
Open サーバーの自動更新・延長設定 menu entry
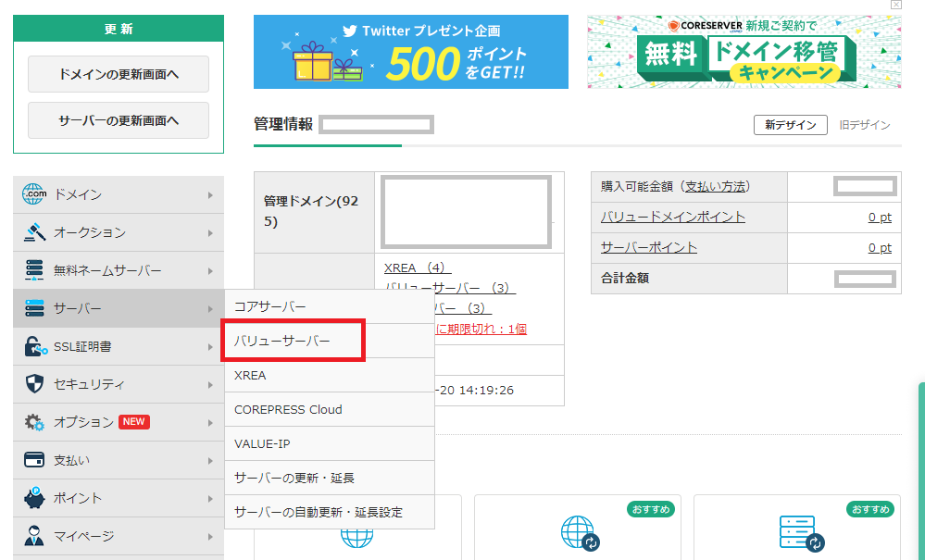click(330, 512)
